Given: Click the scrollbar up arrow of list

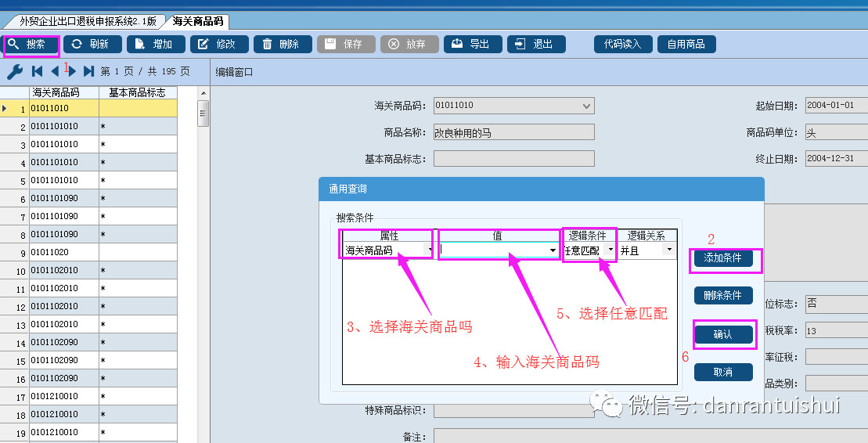Looking at the screenshot, I should tap(203, 93).
